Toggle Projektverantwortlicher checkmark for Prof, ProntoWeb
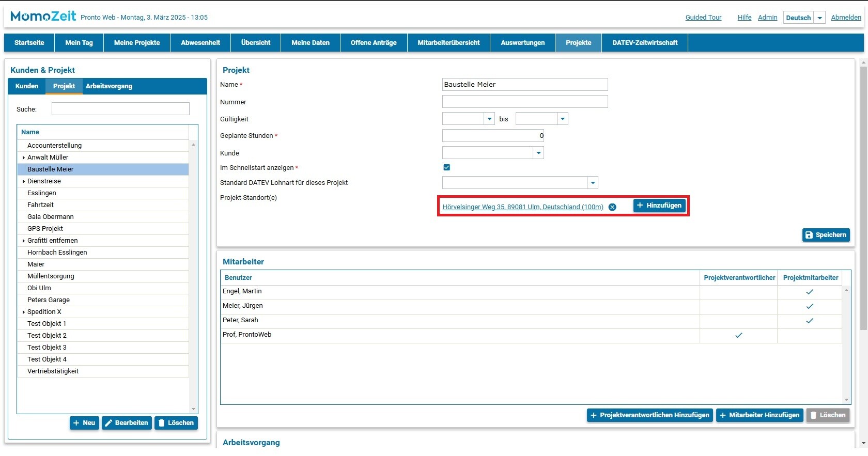868x456 pixels. 738,335
